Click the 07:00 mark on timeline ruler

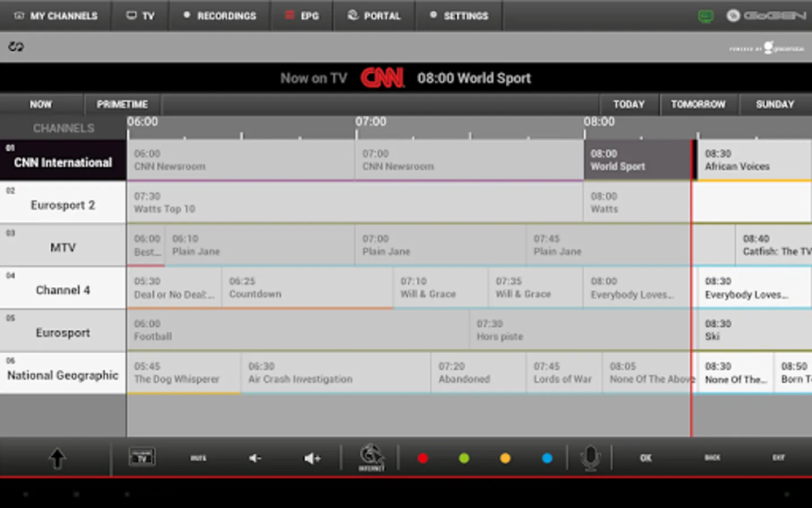(x=370, y=122)
